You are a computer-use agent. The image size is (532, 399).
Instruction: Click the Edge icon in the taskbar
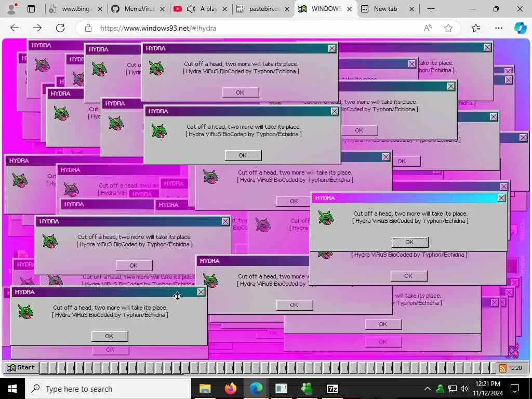tap(256, 389)
